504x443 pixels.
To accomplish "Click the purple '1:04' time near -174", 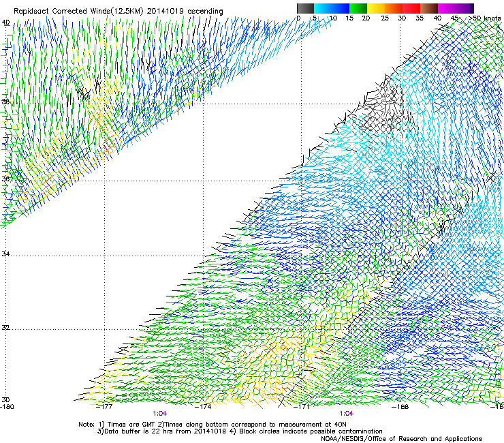I will pyautogui.click(x=160, y=414).
